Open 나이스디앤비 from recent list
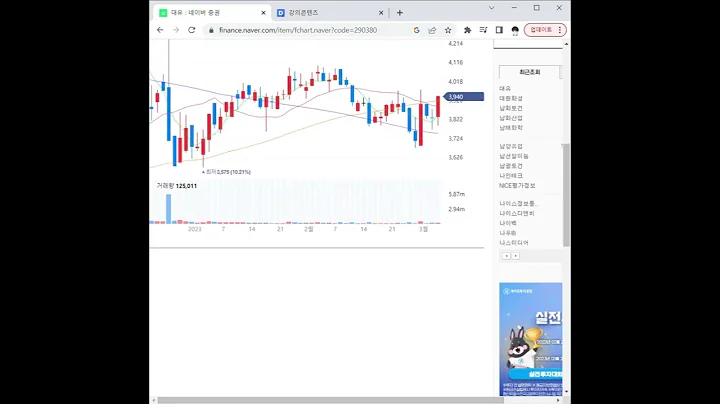The image size is (720, 404). pyautogui.click(x=517, y=213)
